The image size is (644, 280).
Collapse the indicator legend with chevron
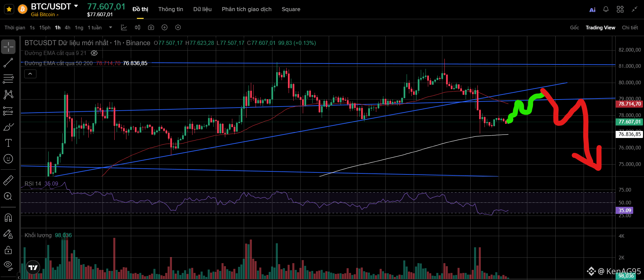(x=30, y=74)
